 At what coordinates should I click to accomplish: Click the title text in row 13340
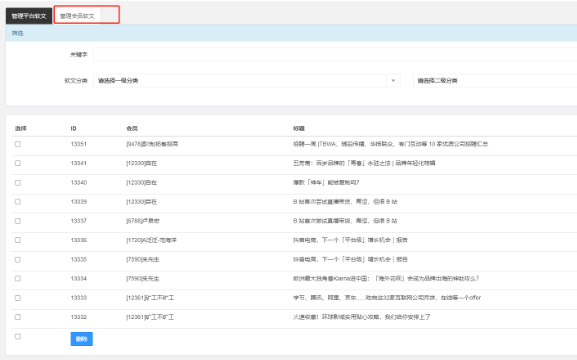326,183
